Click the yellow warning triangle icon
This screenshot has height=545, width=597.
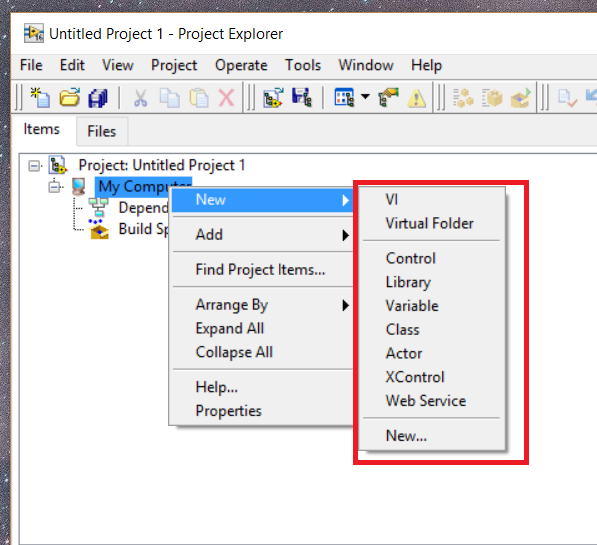417,98
